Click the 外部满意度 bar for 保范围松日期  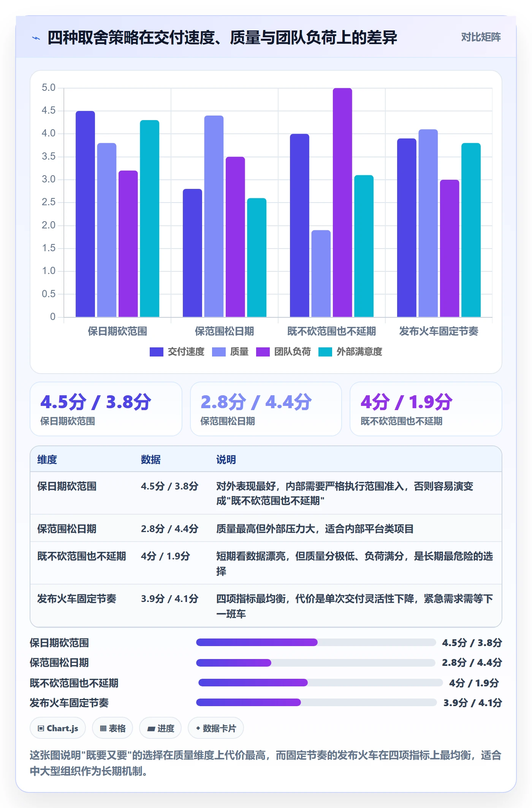257,258
